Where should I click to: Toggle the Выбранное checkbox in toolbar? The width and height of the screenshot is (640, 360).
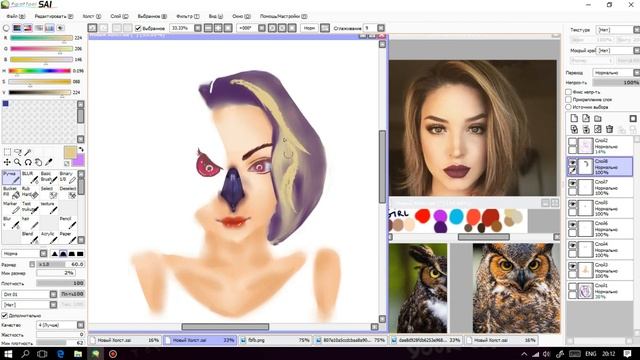coord(138,28)
